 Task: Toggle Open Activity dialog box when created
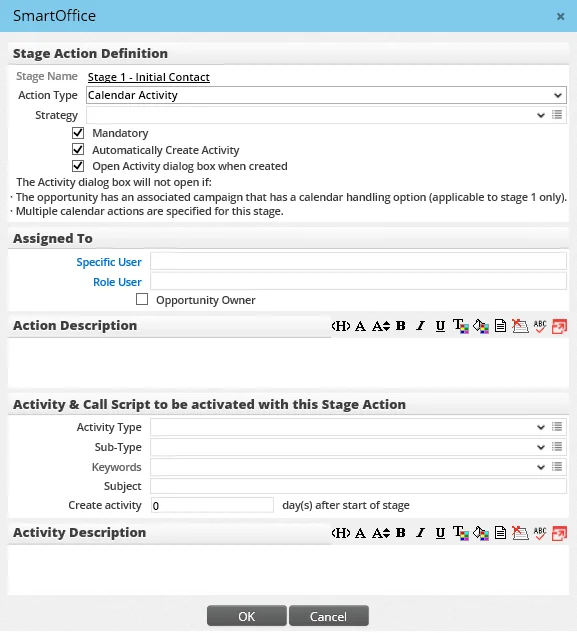pyautogui.click(x=78, y=166)
